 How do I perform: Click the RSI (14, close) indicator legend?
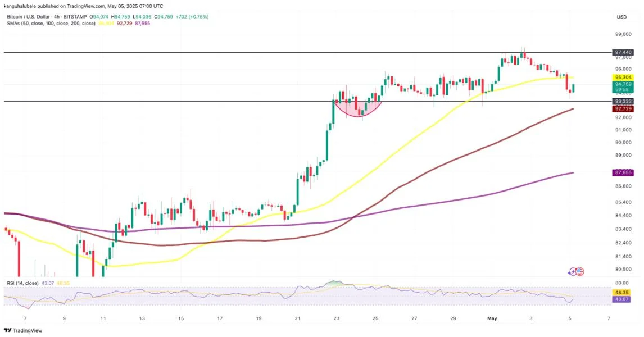(22, 283)
